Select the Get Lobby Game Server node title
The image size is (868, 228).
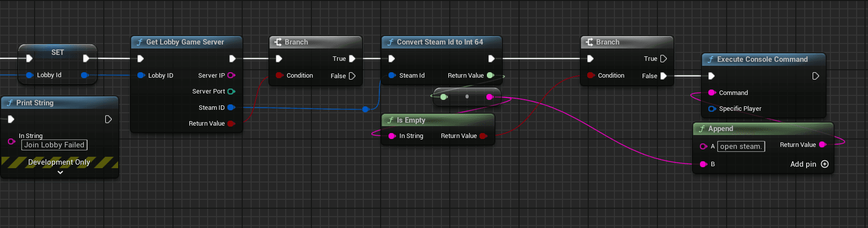coord(185,42)
